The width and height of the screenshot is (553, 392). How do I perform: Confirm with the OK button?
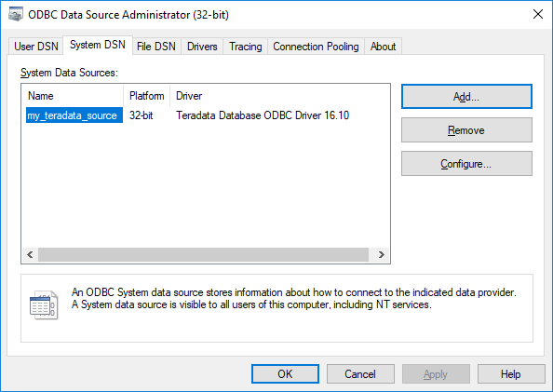[x=285, y=374]
